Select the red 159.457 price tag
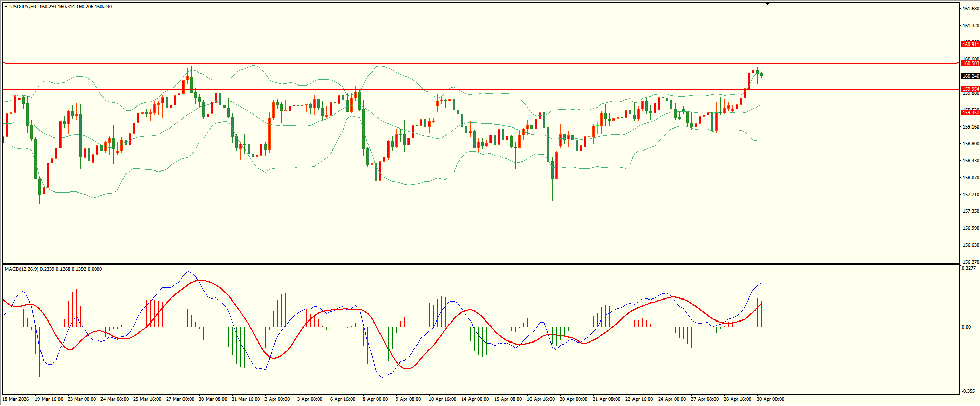The image size is (980, 406). coord(970,112)
